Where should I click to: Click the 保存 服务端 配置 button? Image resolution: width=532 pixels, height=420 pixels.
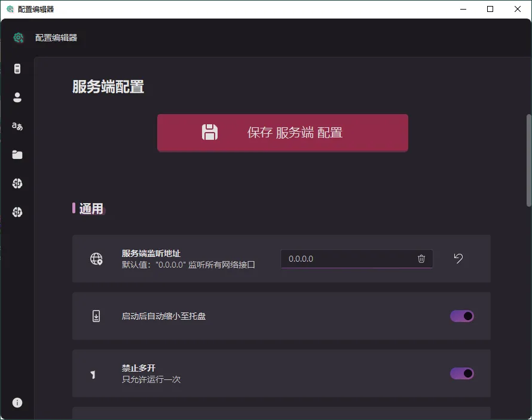coord(282,133)
